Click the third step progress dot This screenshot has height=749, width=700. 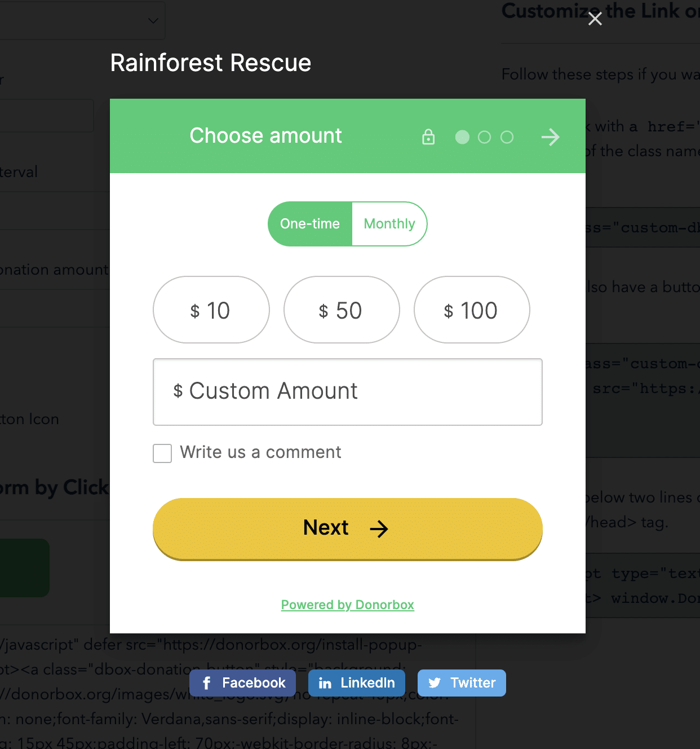pyautogui.click(x=507, y=137)
